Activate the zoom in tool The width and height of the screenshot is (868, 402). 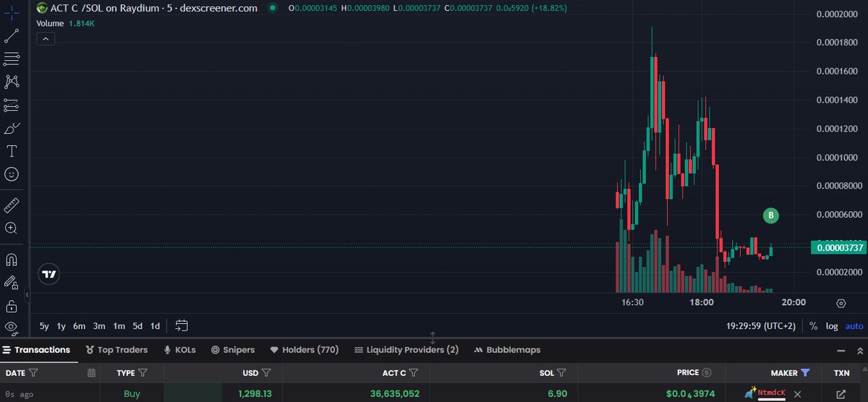12,228
